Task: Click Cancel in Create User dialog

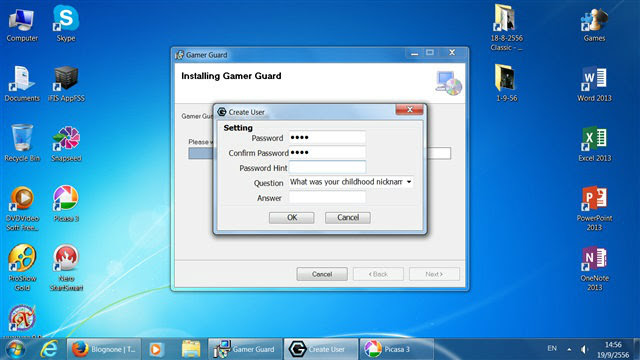Action: [x=348, y=218]
